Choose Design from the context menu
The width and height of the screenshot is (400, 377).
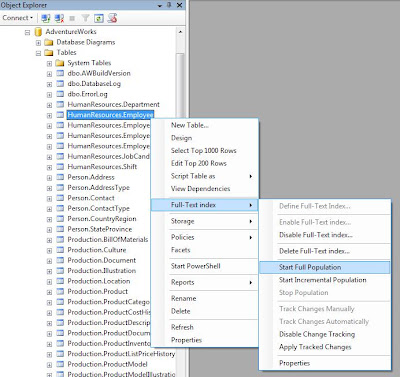coord(204,138)
